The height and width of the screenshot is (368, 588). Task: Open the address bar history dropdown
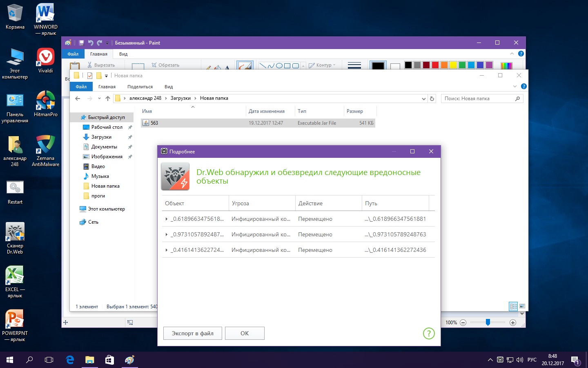point(423,99)
